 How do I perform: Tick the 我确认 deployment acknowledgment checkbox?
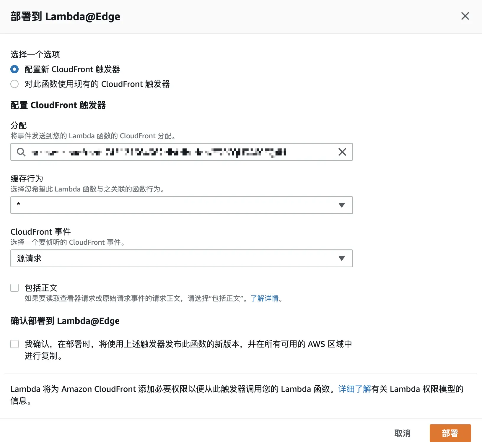[14, 344]
